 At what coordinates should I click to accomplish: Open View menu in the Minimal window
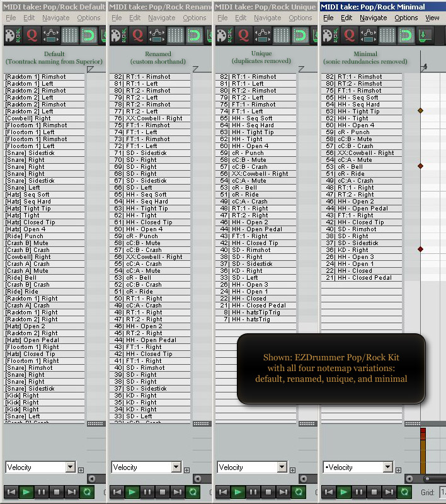[432, 18]
